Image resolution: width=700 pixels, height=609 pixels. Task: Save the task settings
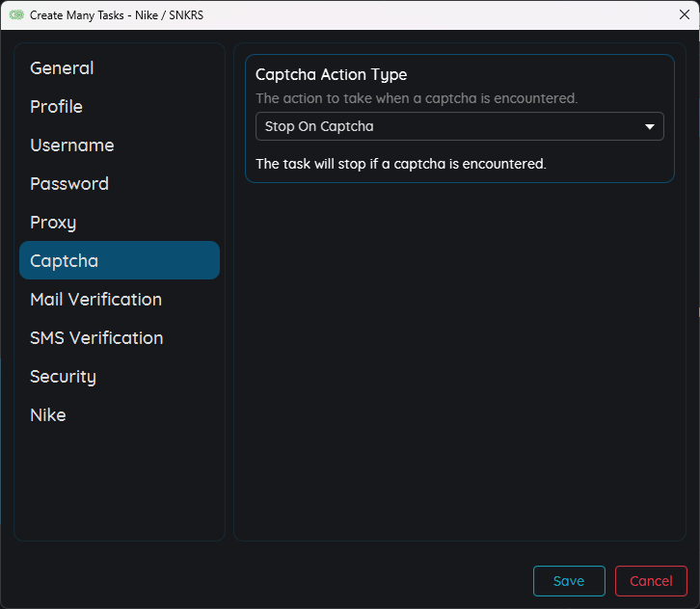[x=569, y=581]
